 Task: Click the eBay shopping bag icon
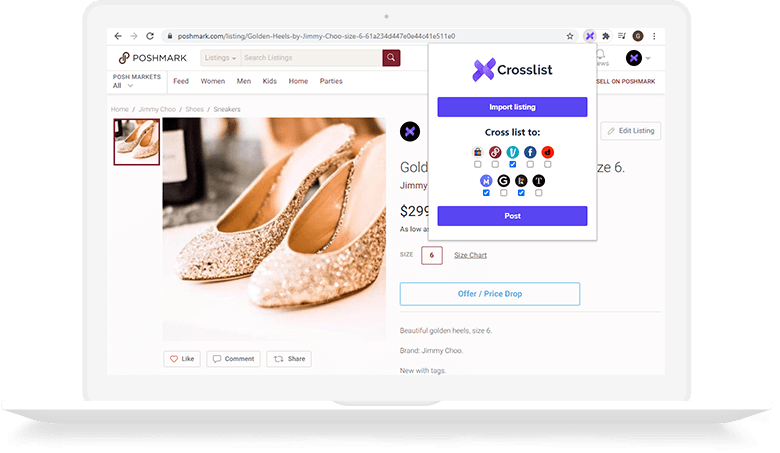(478, 152)
